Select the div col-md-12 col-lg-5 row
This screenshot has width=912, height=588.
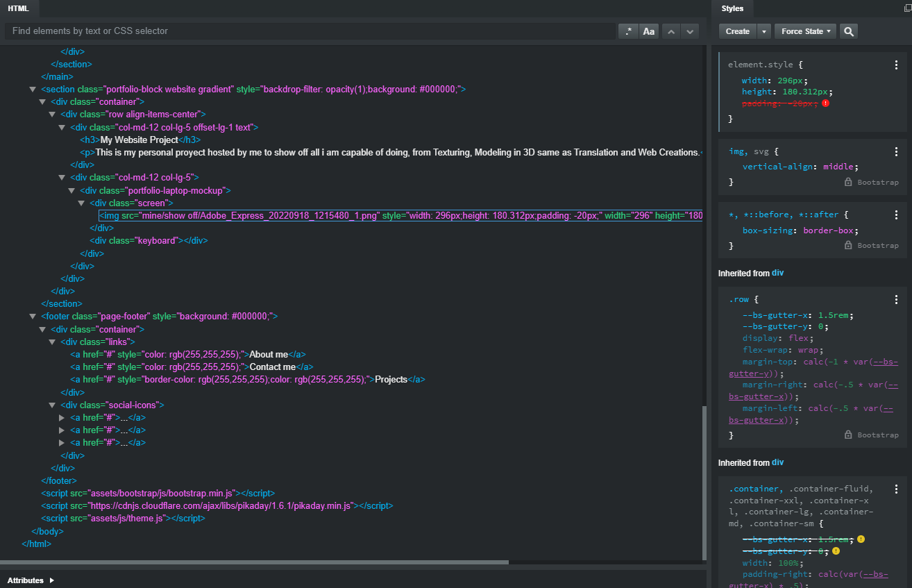(135, 177)
